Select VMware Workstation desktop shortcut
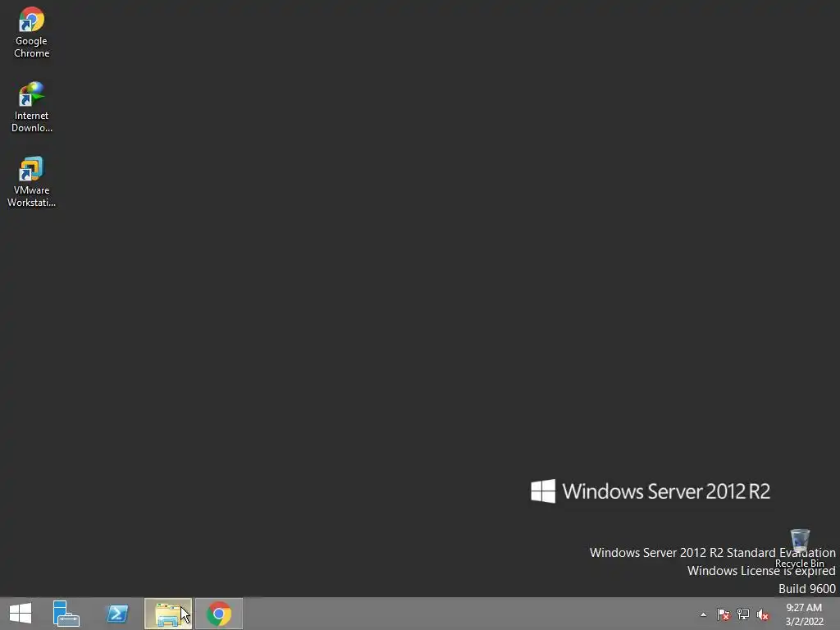Image resolution: width=840 pixels, height=630 pixels. pyautogui.click(x=32, y=181)
